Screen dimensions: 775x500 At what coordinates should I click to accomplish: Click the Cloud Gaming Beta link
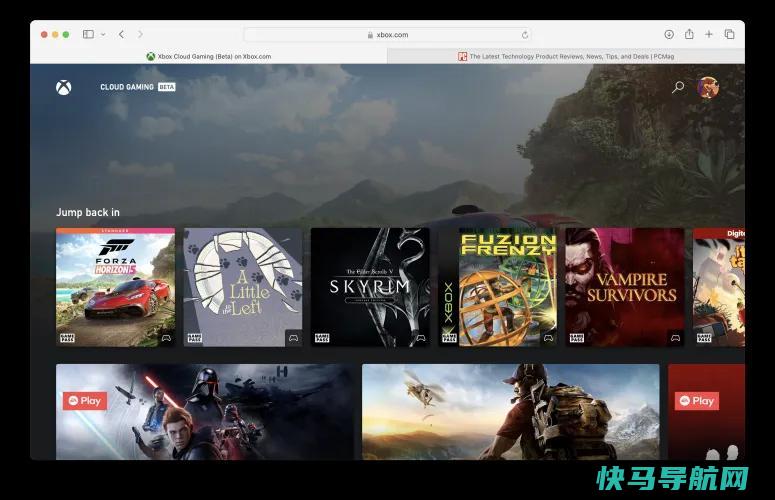coord(137,87)
